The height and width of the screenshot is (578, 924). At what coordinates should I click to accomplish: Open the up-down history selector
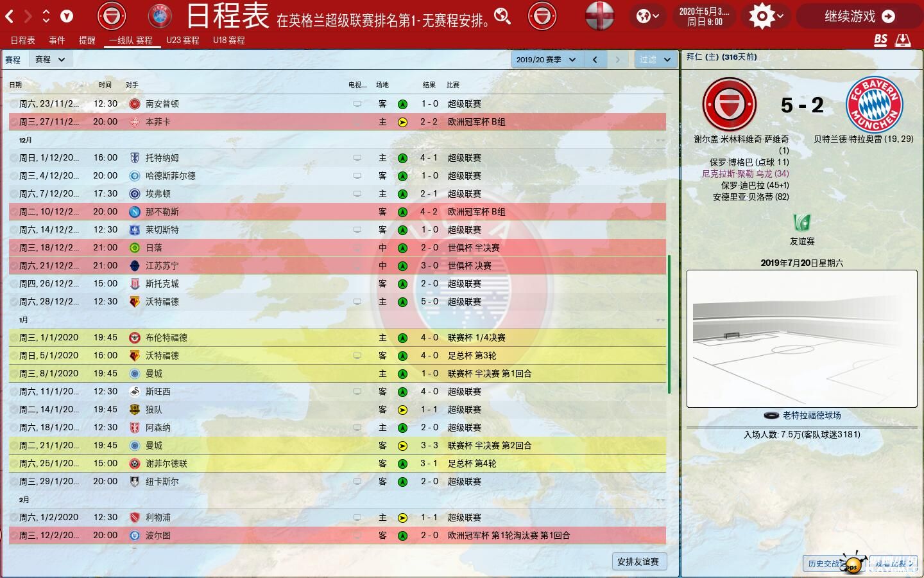tap(46, 16)
